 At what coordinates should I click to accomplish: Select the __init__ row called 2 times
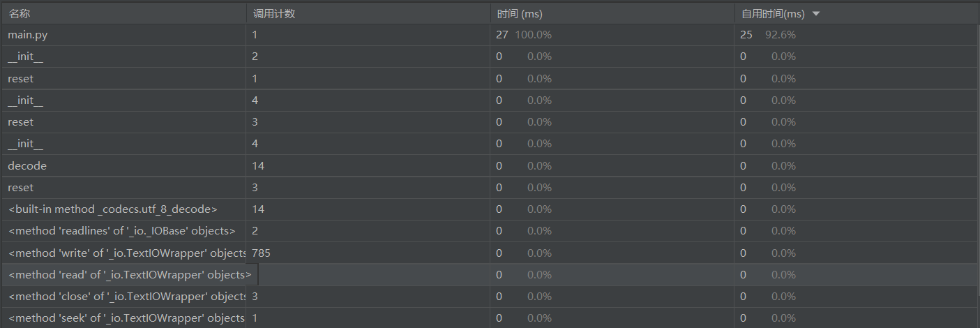coord(25,57)
